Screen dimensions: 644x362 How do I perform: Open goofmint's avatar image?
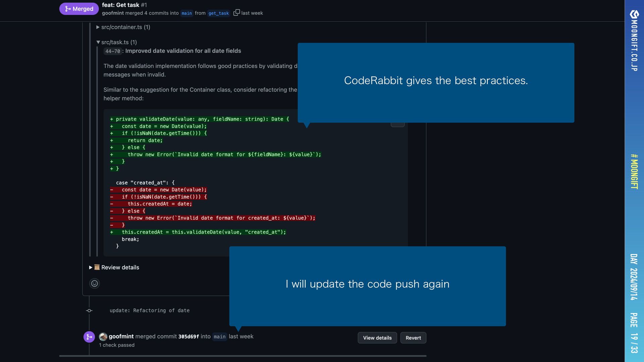tap(103, 337)
